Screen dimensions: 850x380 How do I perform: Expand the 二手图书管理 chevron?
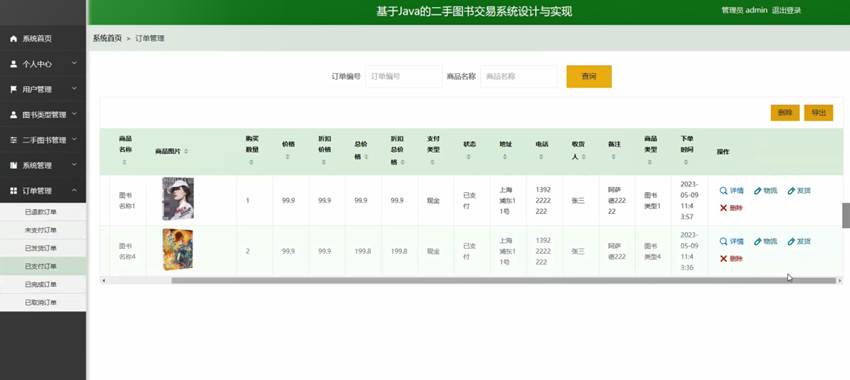[74, 139]
